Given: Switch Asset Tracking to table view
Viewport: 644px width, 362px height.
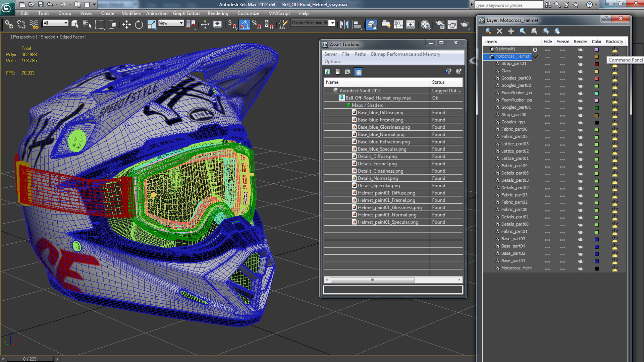Looking at the screenshot, I should [x=359, y=72].
